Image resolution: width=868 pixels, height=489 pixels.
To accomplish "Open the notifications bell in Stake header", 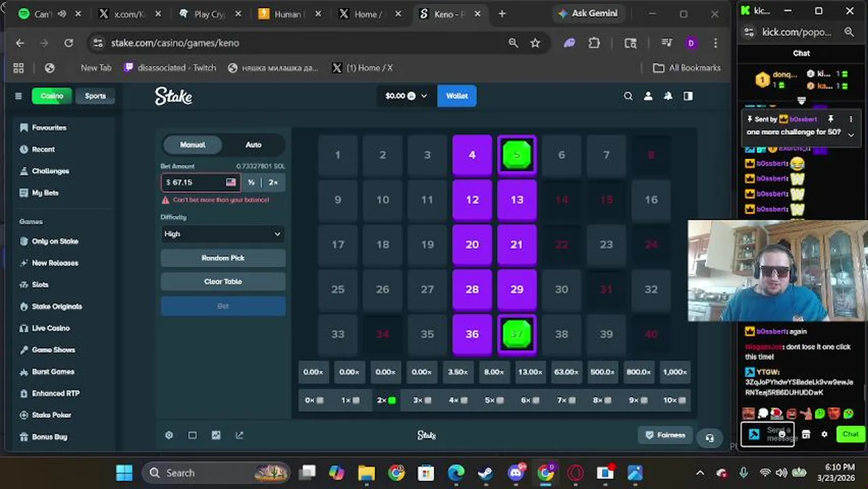I will [x=668, y=96].
